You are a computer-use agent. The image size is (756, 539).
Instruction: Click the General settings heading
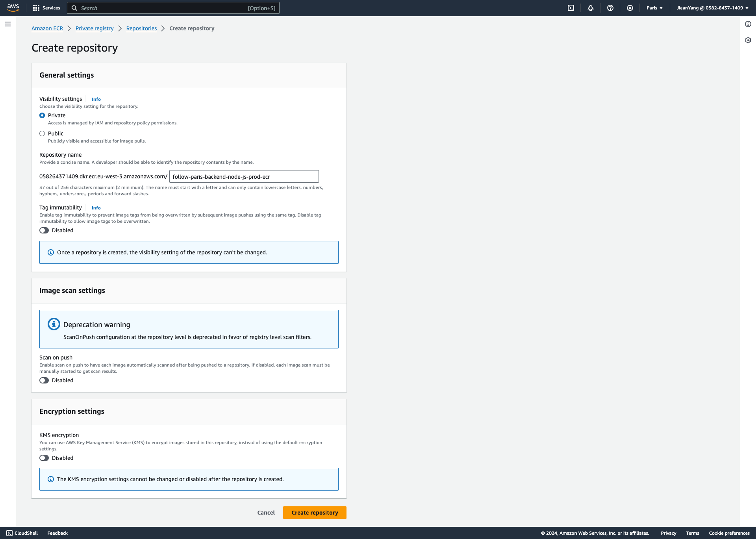tap(67, 75)
